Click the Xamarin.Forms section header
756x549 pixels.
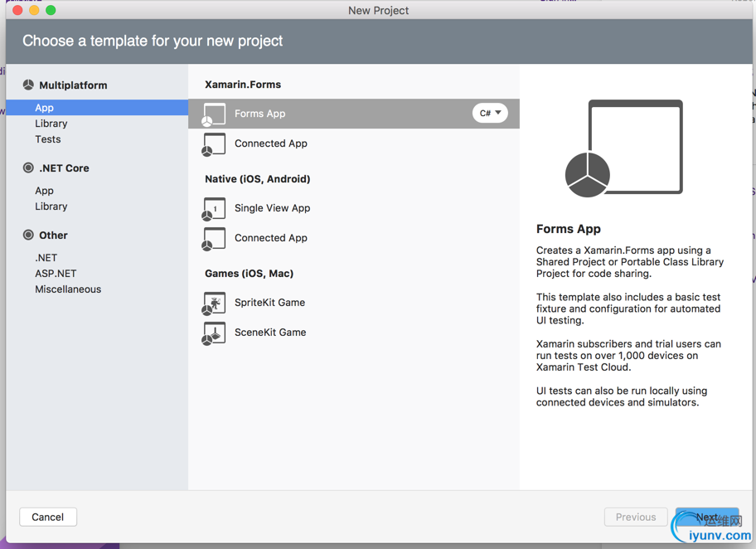click(x=243, y=85)
